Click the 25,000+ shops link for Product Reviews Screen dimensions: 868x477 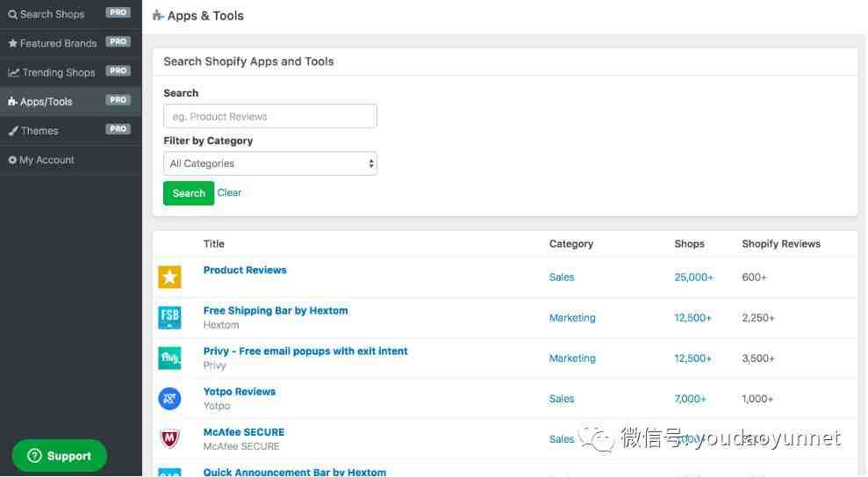pyautogui.click(x=693, y=278)
